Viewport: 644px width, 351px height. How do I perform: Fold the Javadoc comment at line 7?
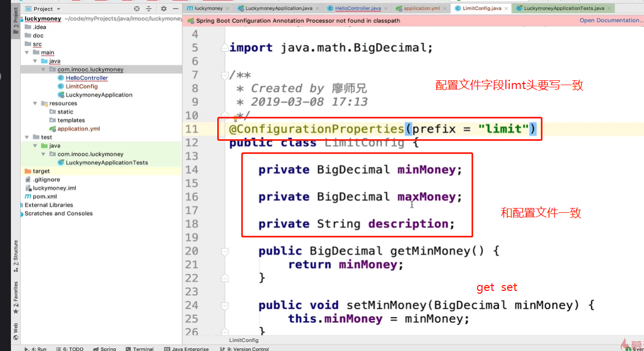coord(225,75)
